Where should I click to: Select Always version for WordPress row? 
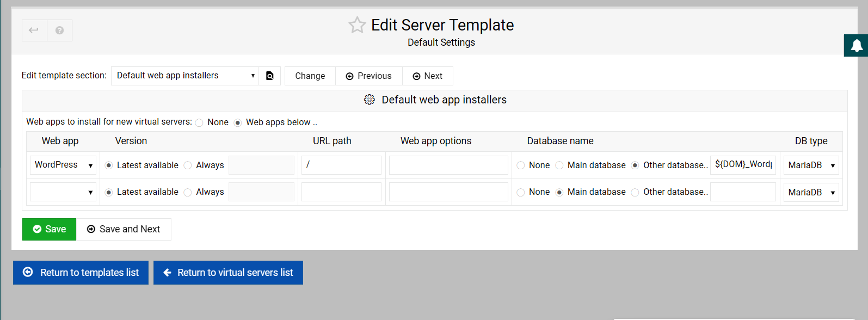[188, 165]
